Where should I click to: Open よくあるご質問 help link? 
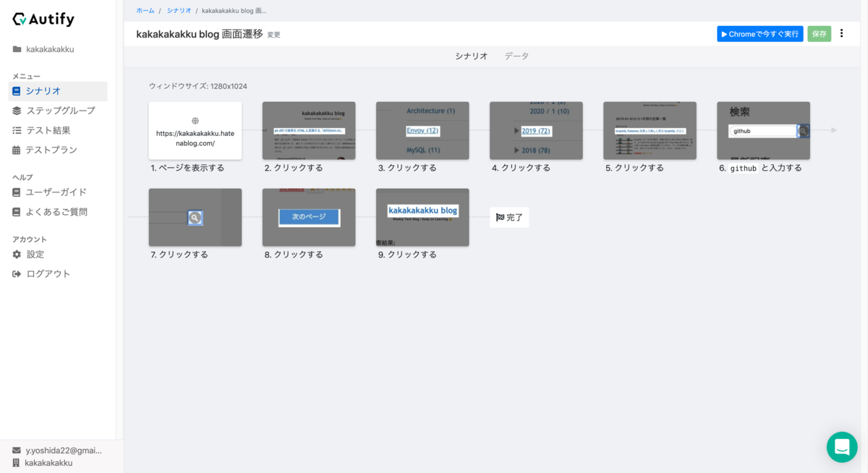58,212
